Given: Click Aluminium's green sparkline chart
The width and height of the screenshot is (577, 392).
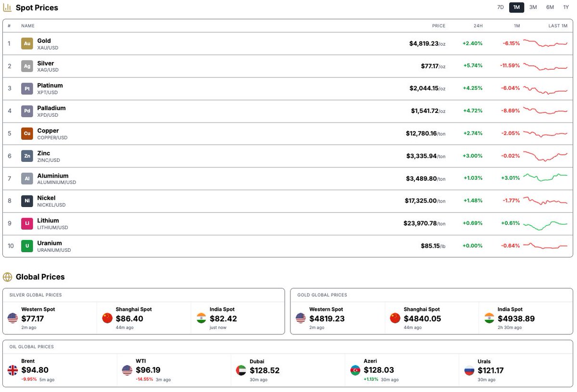Looking at the screenshot, I should click(545, 177).
